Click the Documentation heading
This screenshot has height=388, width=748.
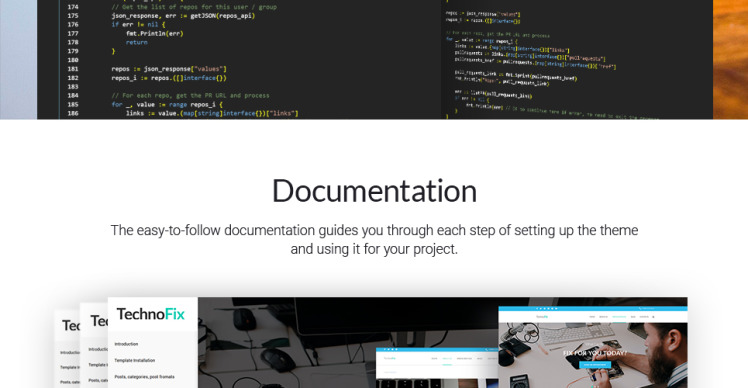pyautogui.click(x=374, y=191)
